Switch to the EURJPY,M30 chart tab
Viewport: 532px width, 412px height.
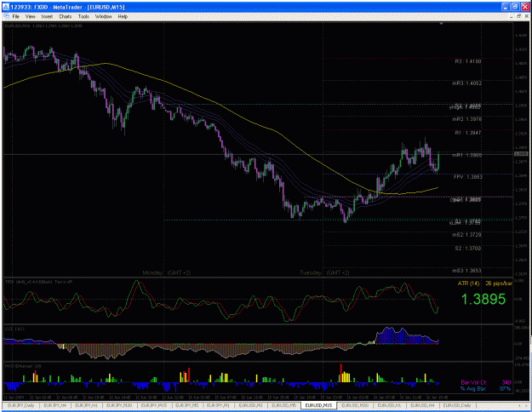[x=119, y=405]
